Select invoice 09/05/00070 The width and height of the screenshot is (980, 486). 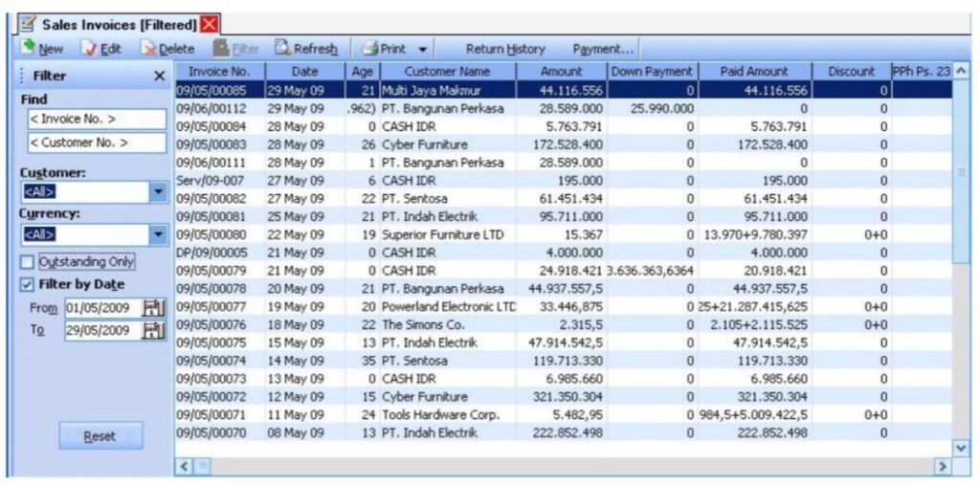pyautogui.click(x=211, y=432)
